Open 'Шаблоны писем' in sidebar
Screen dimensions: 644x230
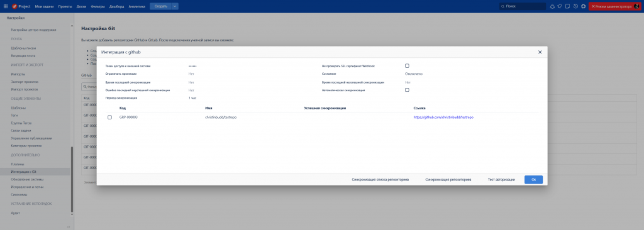coord(23,48)
